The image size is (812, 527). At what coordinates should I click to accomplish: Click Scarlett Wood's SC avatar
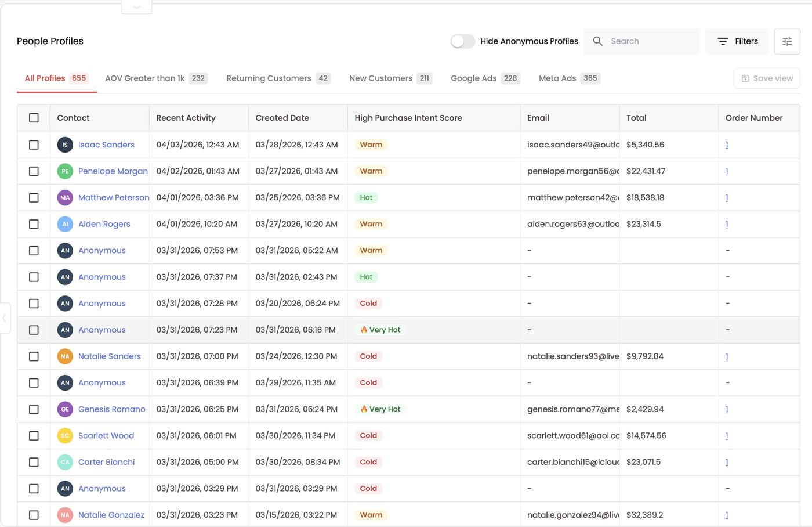tap(65, 436)
